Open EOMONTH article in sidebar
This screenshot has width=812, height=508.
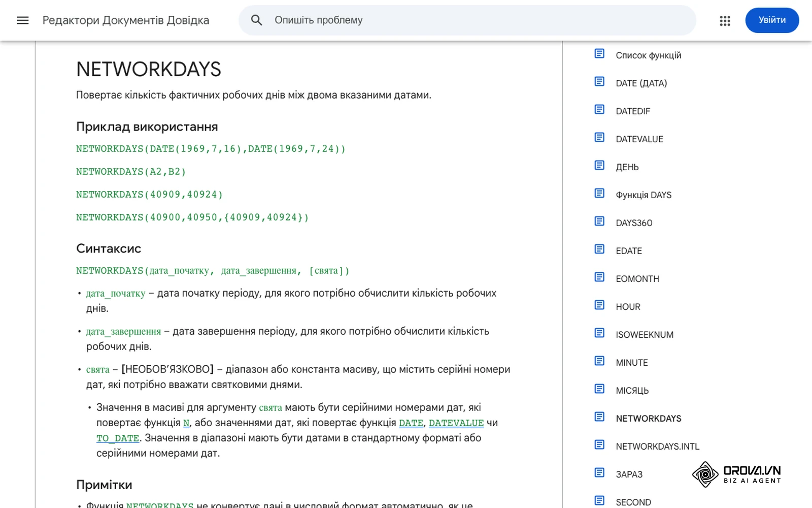637,279
